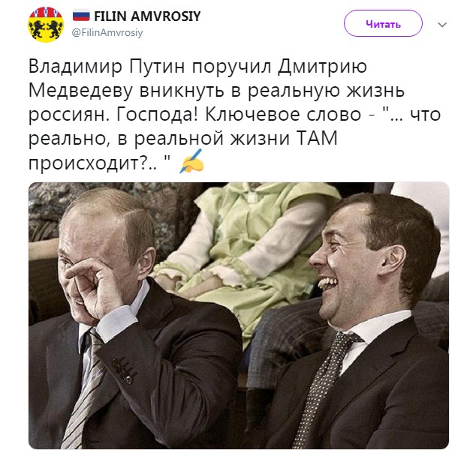Click the opening words "Владимир Путин поручил"
The height and width of the screenshot is (456, 476).
pyautogui.click(x=150, y=67)
